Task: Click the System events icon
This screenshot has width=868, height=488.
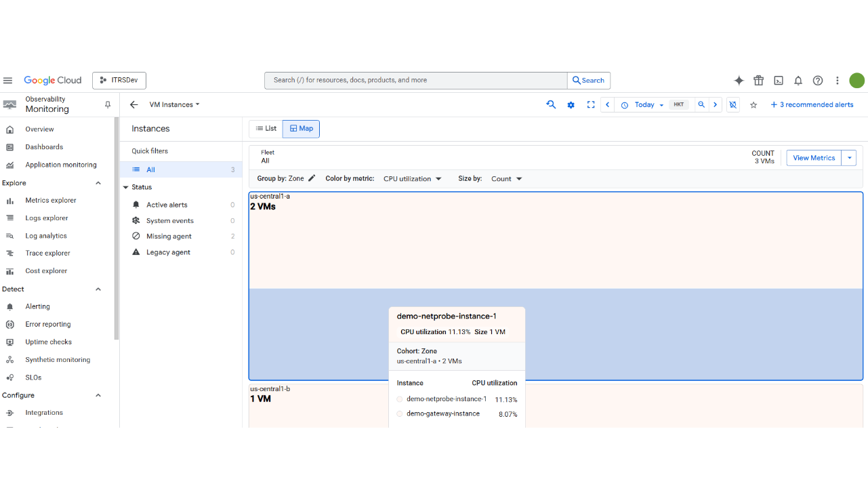Action: coord(136,221)
